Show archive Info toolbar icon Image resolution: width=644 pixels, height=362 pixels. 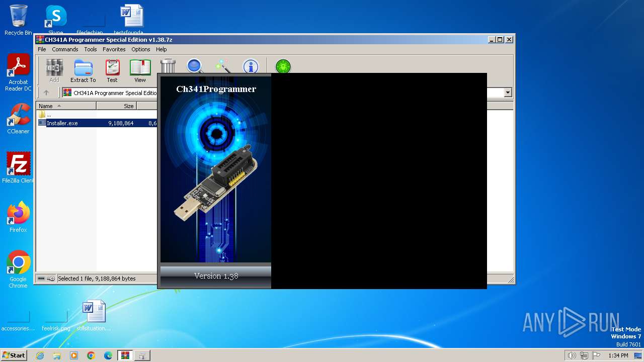point(251,66)
